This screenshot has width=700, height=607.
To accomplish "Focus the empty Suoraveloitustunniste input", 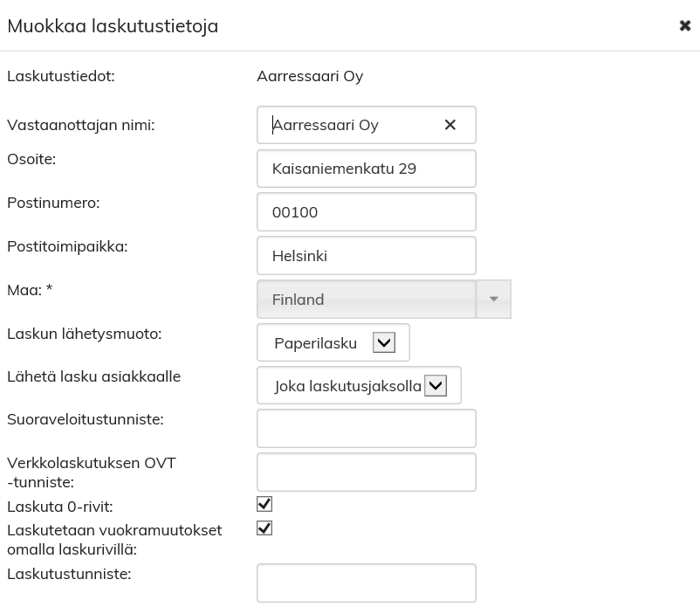I will pos(367,429).
